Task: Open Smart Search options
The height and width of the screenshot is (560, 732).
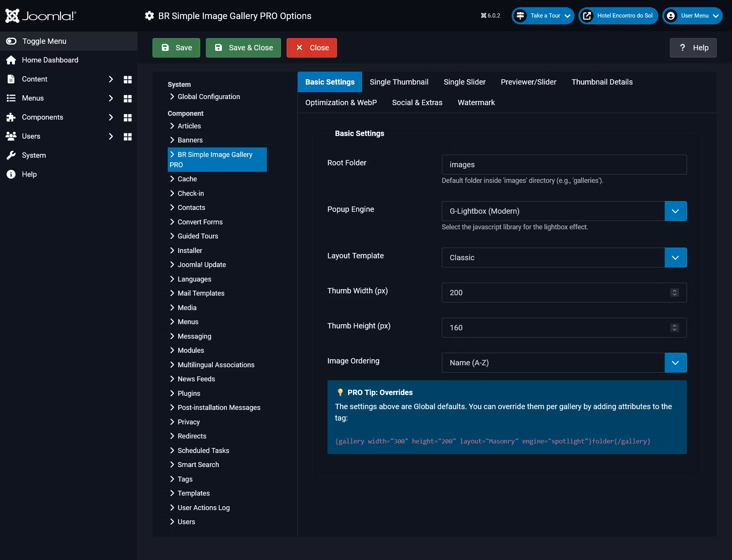Action: click(x=194, y=465)
